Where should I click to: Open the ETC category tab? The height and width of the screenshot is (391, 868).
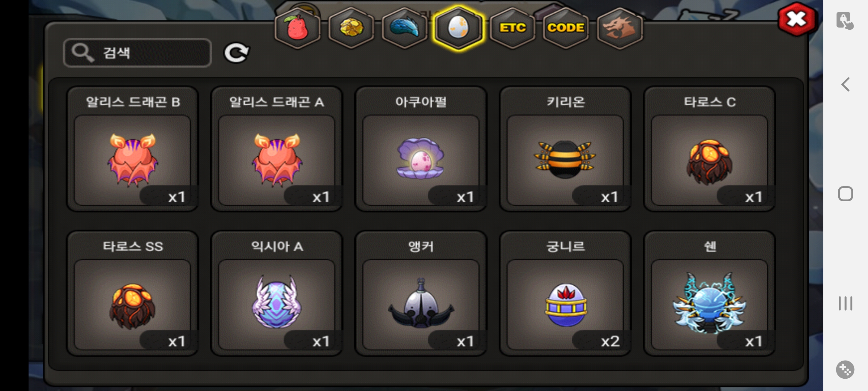512,28
